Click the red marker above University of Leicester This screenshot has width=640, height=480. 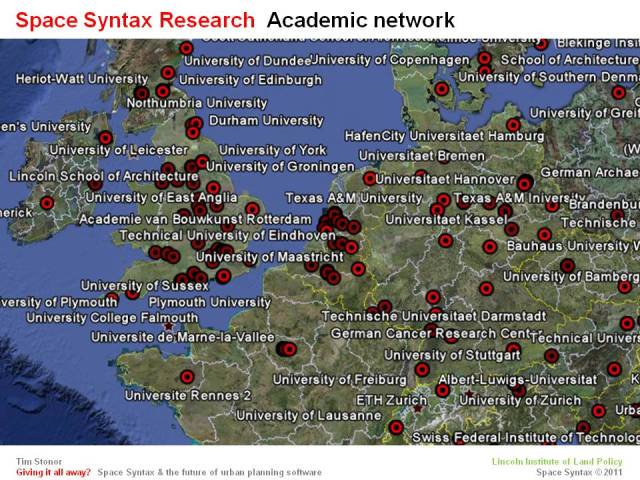click(103, 139)
